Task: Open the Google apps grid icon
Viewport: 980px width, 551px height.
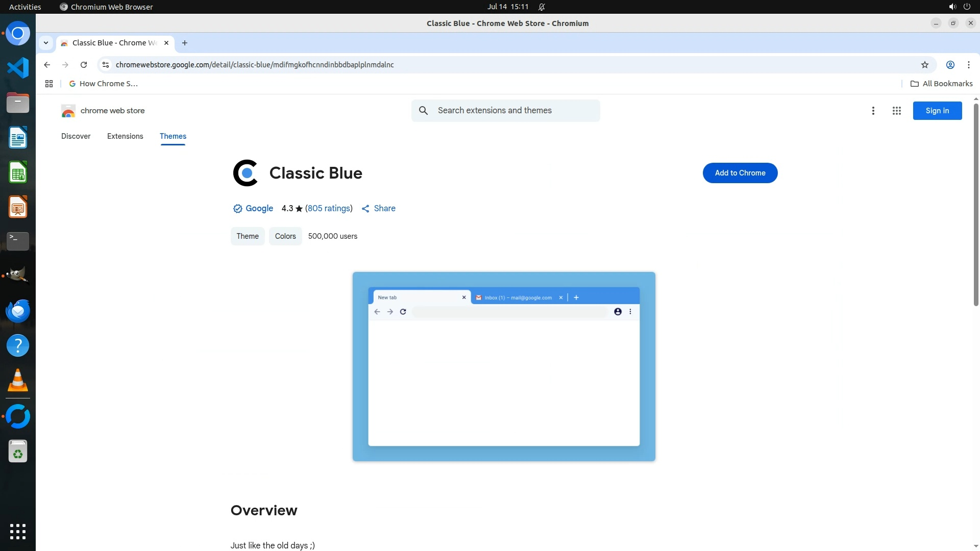Action: pyautogui.click(x=896, y=111)
